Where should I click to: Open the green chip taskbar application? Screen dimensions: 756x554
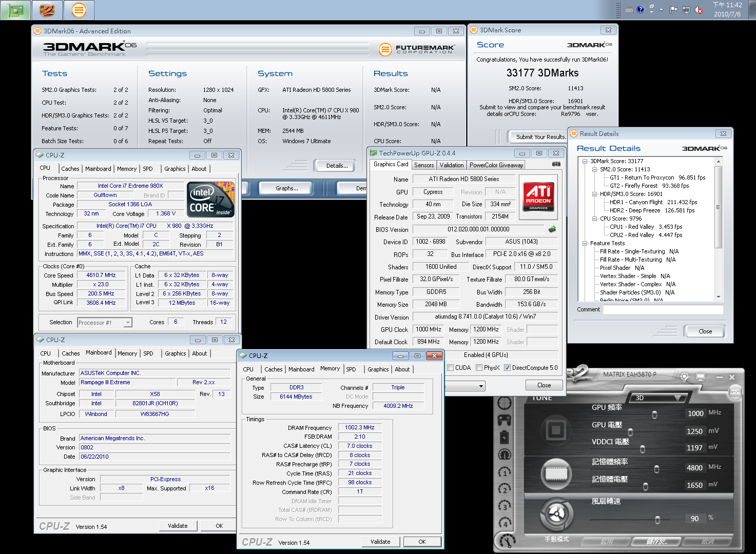(16, 10)
